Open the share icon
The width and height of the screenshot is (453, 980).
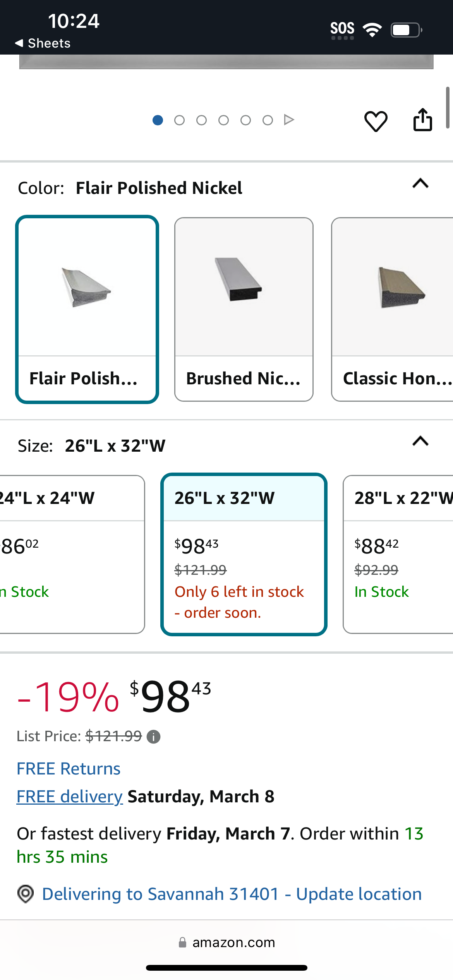click(422, 120)
